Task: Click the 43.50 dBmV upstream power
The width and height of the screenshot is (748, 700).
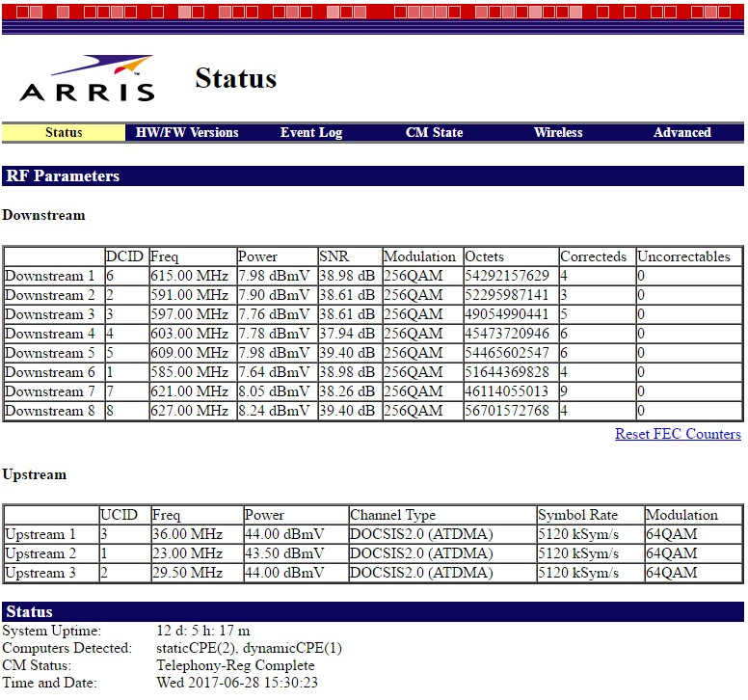Action: [284, 553]
